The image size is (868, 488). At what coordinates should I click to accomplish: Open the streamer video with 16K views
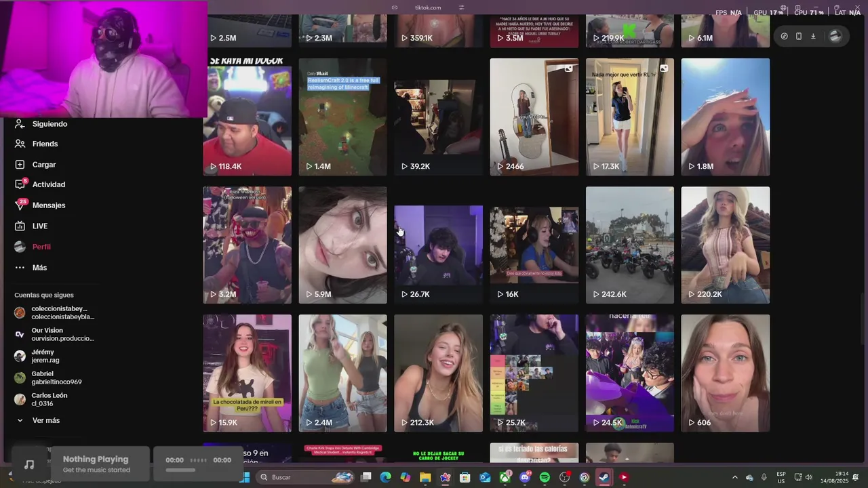pos(534,245)
